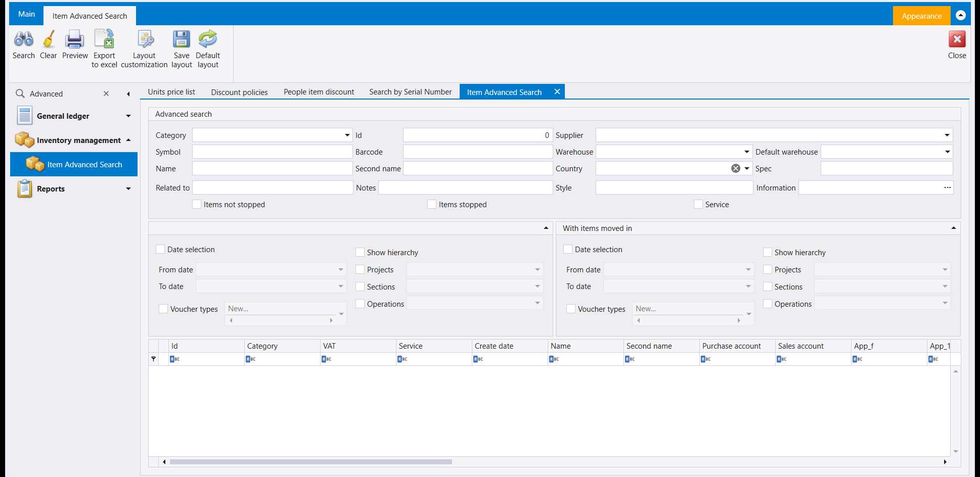Click the Reports clipboard icon
This screenshot has height=477, width=980.
pos(24,188)
